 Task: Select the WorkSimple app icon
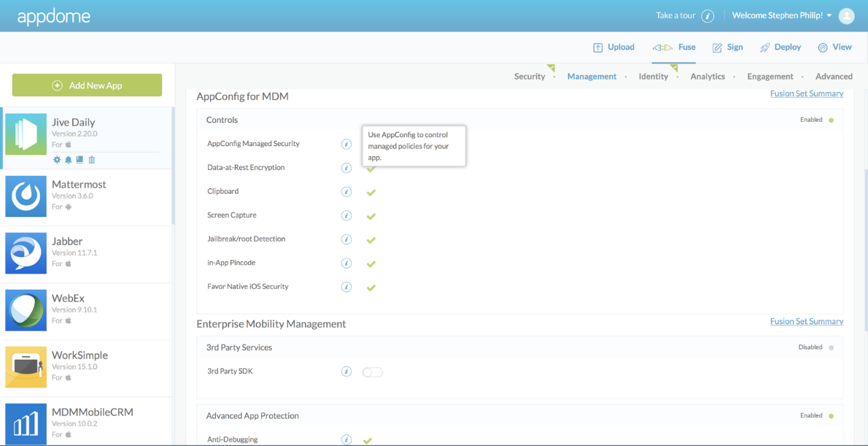coord(26,367)
